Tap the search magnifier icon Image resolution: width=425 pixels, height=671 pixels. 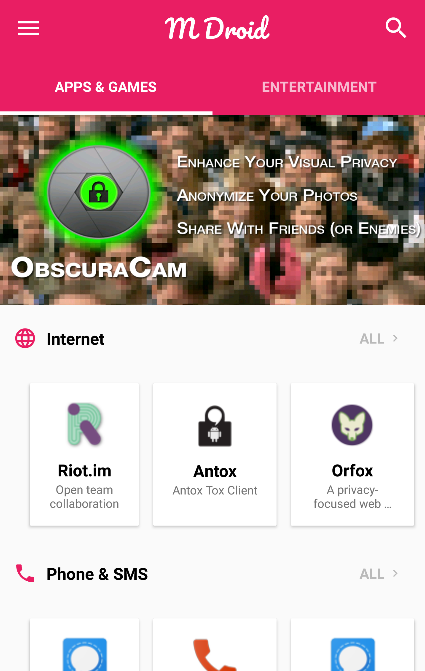(x=395, y=28)
